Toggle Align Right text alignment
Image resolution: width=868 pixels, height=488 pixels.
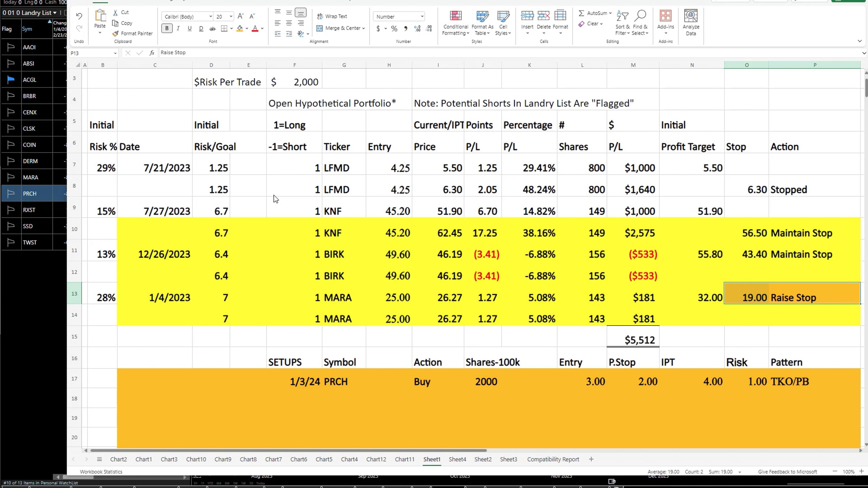(301, 23)
